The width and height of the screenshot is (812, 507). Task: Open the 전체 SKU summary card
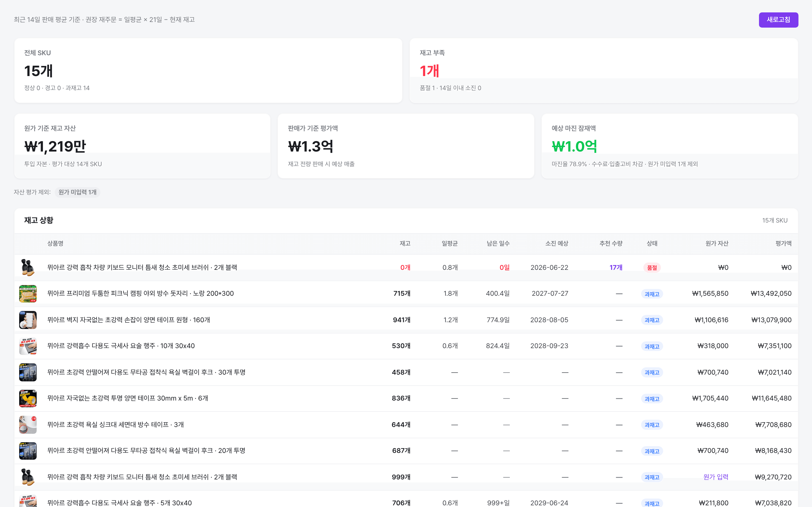click(x=208, y=70)
